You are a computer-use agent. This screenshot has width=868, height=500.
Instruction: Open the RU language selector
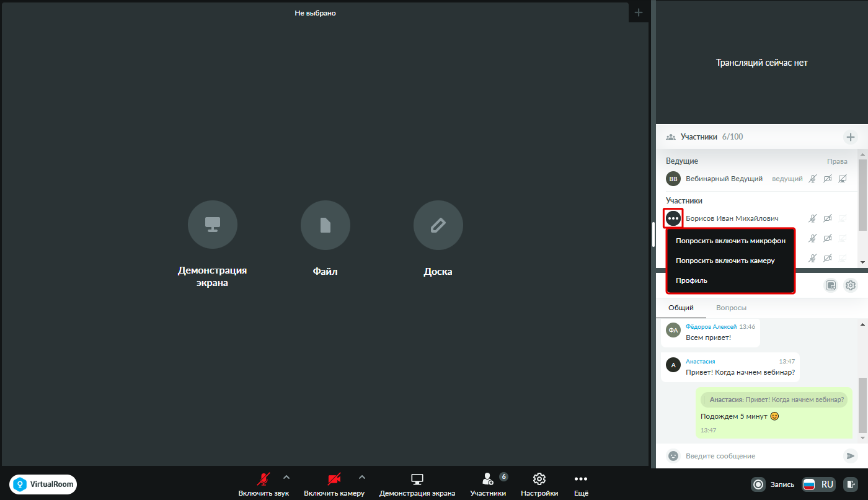point(819,484)
